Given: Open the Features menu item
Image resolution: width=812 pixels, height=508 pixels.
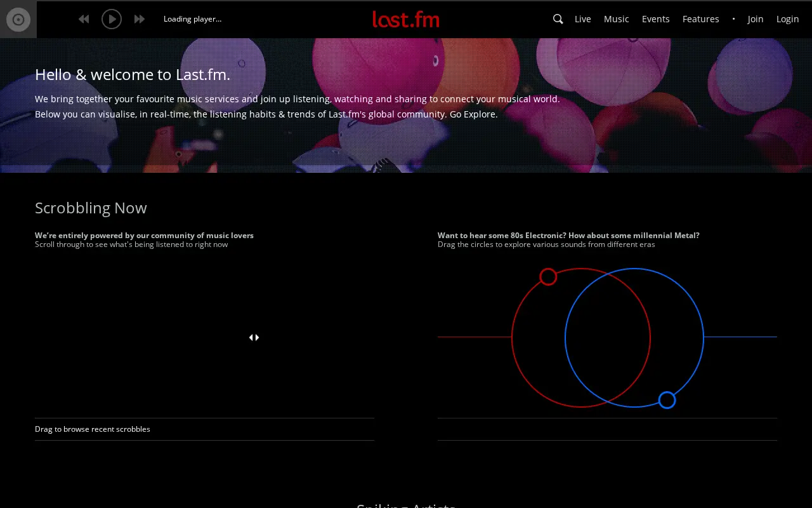Looking at the screenshot, I should click(701, 19).
